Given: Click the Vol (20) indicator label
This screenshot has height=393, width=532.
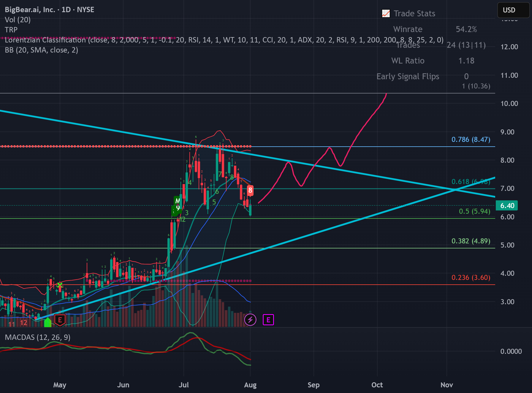Looking at the screenshot, I should click(x=18, y=20).
